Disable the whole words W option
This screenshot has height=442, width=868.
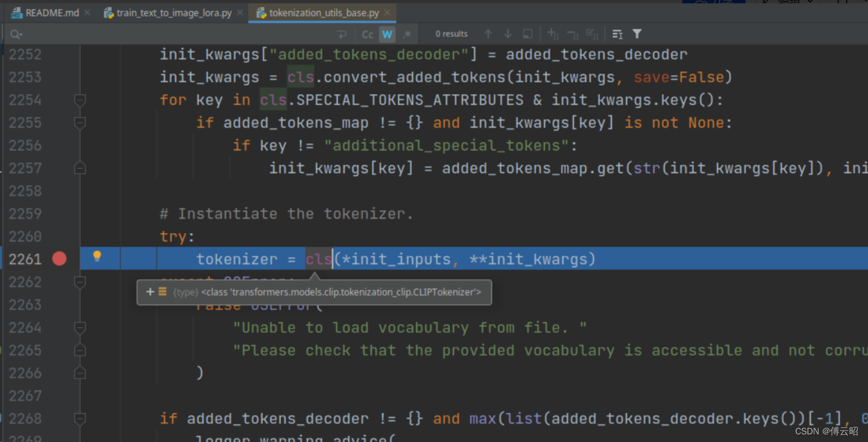(387, 33)
